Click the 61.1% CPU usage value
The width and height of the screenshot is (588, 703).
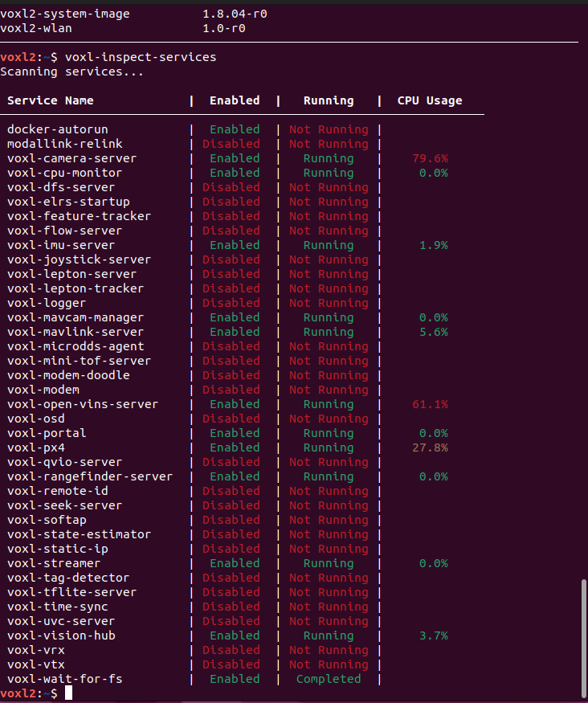(x=430, y=404)
